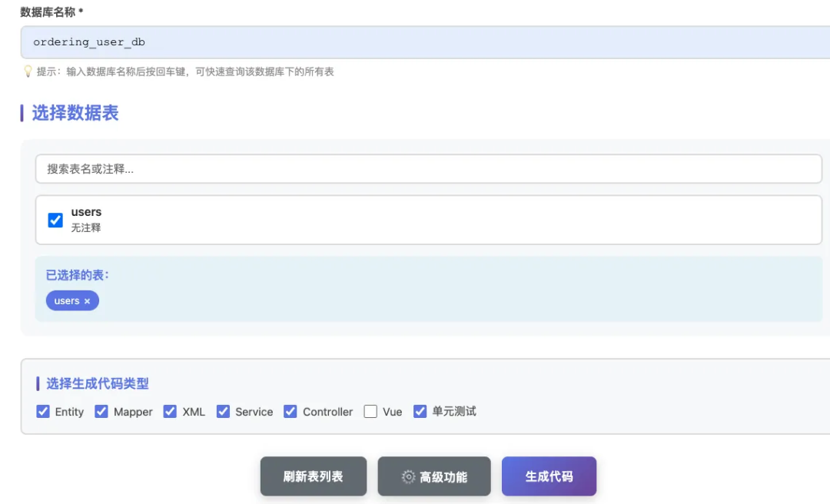Uncheck the Service checkbox
Viewport: 830px width, 504px height.
tap(223, 412)
